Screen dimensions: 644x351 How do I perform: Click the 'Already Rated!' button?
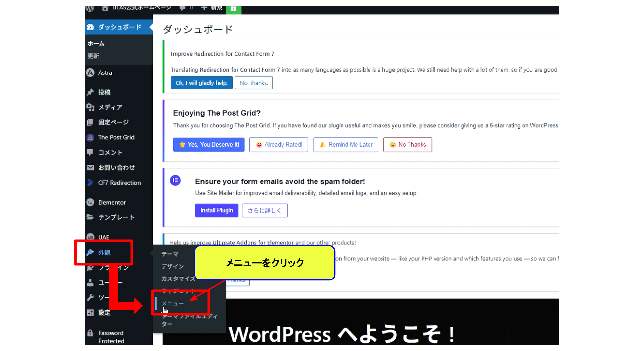(279, 145)
